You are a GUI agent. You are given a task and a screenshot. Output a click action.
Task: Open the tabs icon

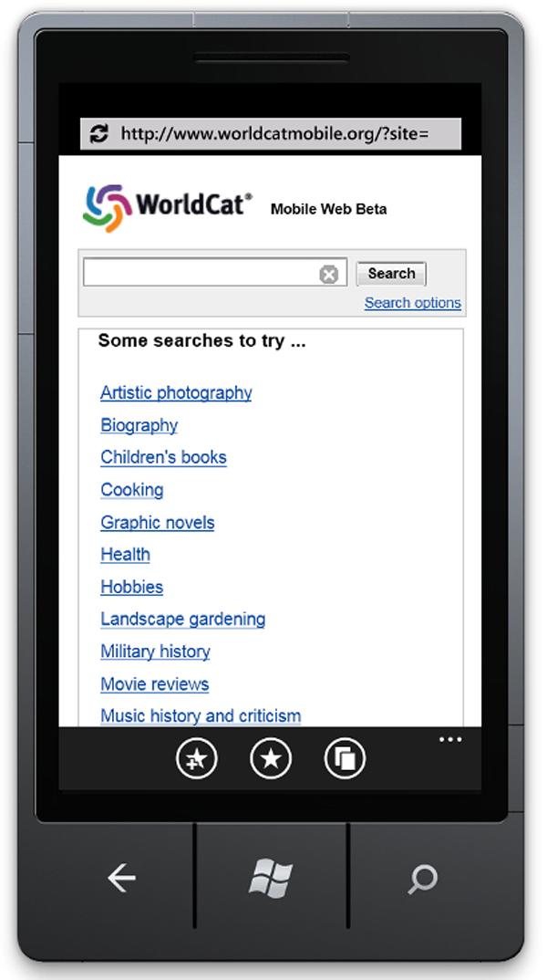[x=345, y=758]
